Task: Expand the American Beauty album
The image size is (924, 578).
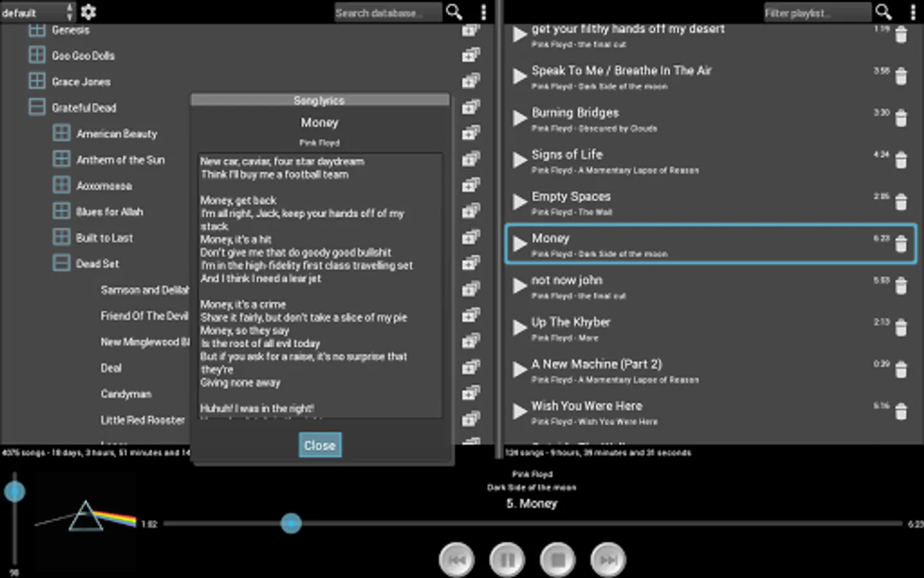Action: pos(61,133)
